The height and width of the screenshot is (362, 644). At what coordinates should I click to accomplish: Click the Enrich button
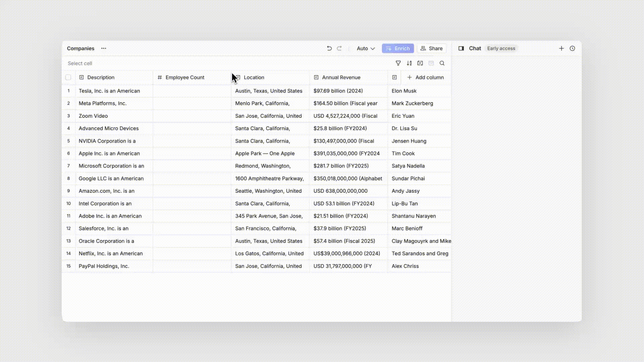(x=398, y=48)
